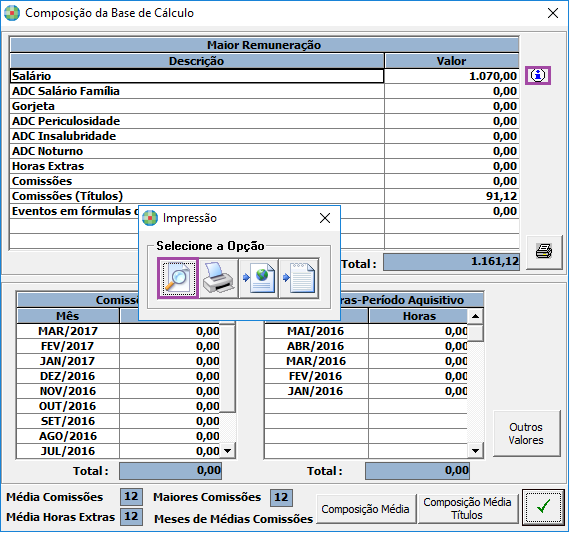This screenshot has width=571, height=534.
Task: Select the print preview magnifier option
Action: 178,279
